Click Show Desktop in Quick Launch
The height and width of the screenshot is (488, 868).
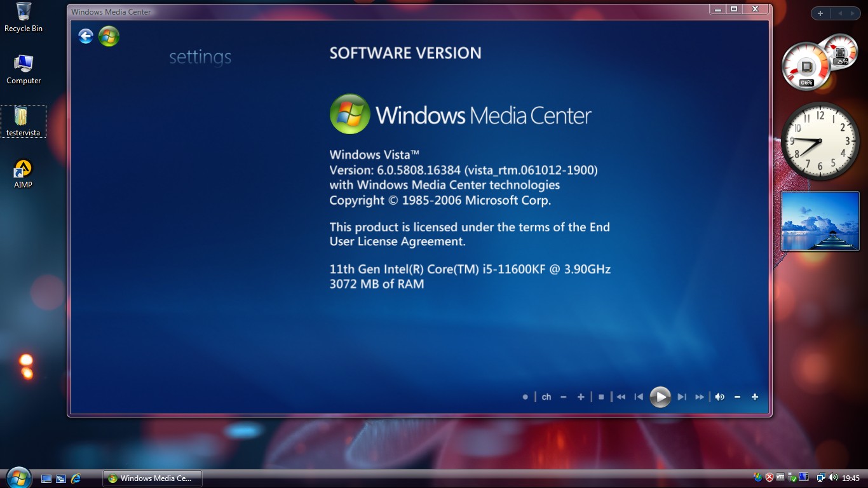coord(46,478)
